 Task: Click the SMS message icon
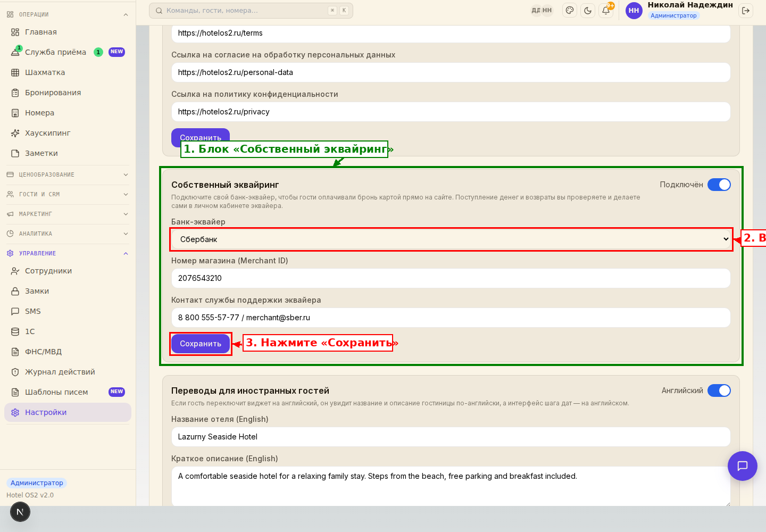click(15, 311)
